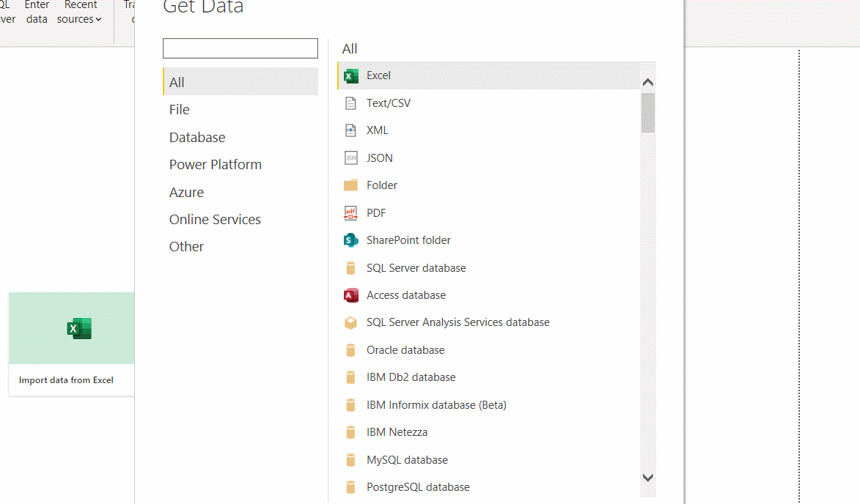This screenshot has height=504, width=860.
Task: Choose SQL Server database label
Action: [x=416, y=268]
